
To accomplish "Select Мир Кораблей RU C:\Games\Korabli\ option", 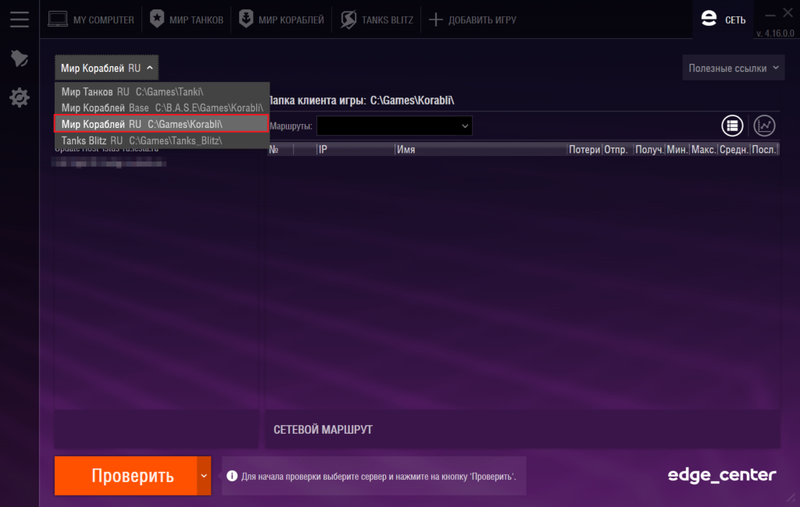I will tap(162, 124).
